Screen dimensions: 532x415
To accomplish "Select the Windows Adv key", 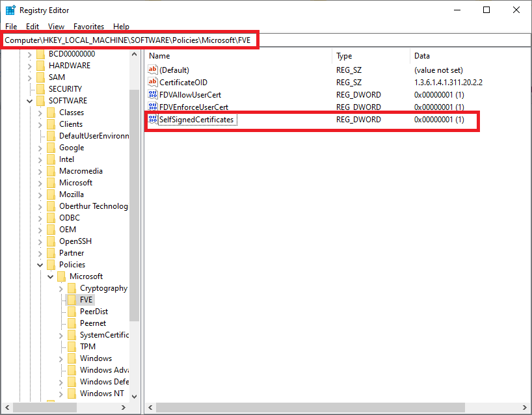I will [x=105, y=370].
